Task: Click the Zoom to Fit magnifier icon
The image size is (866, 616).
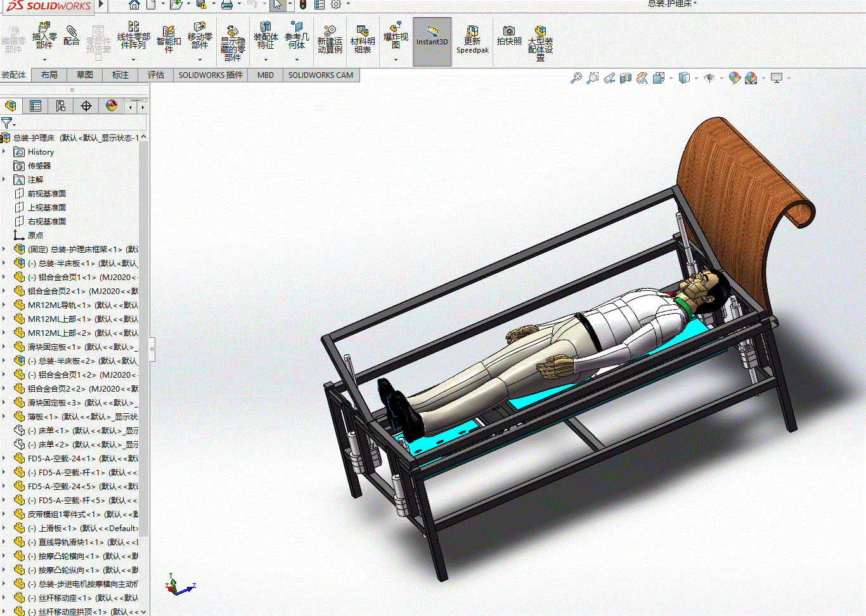Action: [x=576, y=78]
